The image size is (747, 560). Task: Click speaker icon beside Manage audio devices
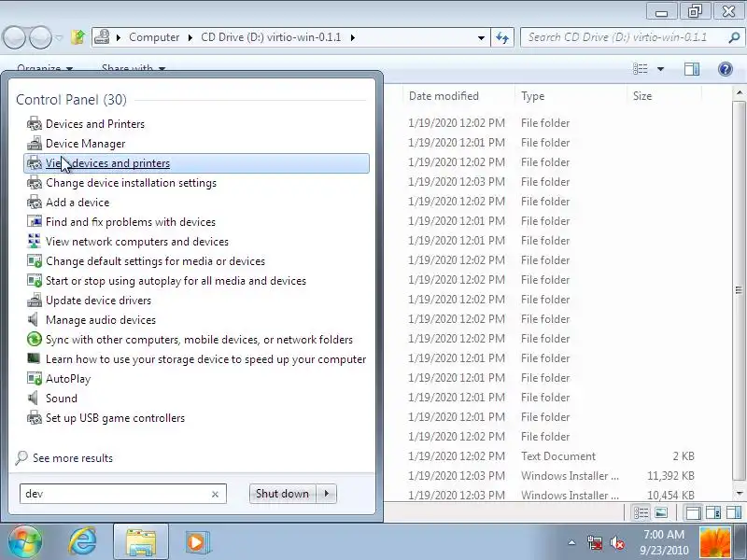34,319
